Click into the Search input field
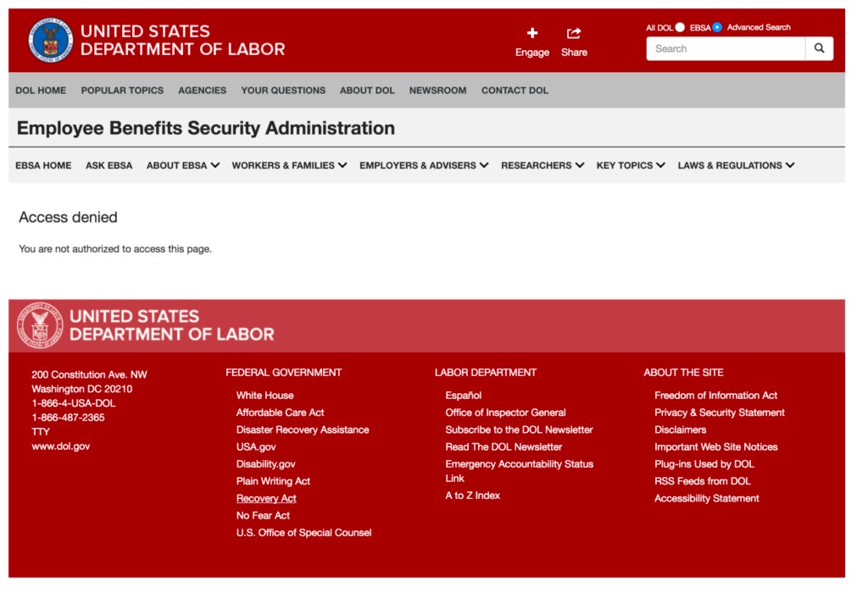This screenshot has width=868, height=604. click(x=726, y=48)
